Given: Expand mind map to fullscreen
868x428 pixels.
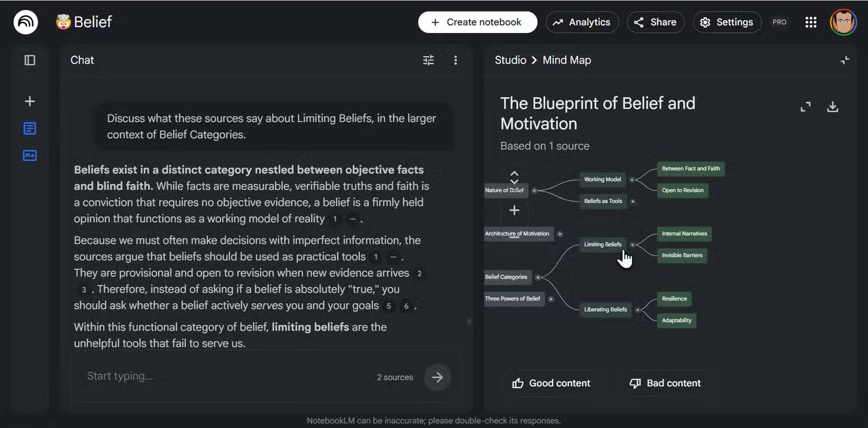Looking at the screenshot, I should [806, 107].
